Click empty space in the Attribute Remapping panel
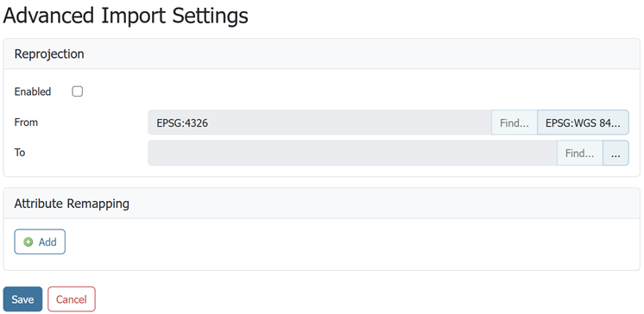Image resolution: width=644 pixels, height=314 pixels. pyautogui.click(x=349, y=242)
